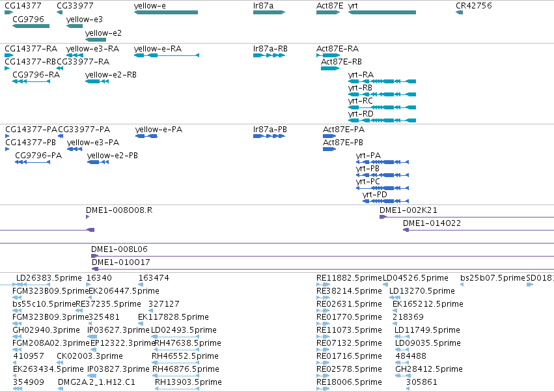Click EST label EK206447.5prime
The height and width of the screenshot is (392, 554).
click(124, 291)
